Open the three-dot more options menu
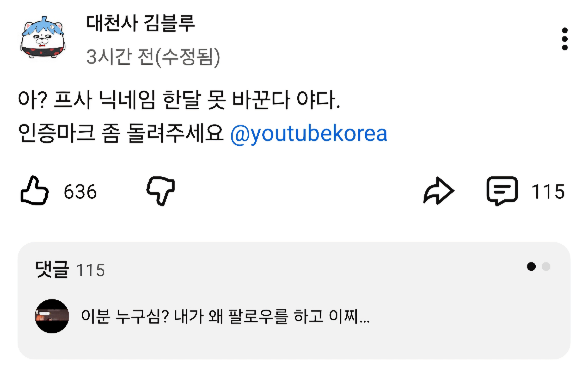 (565, 39)
